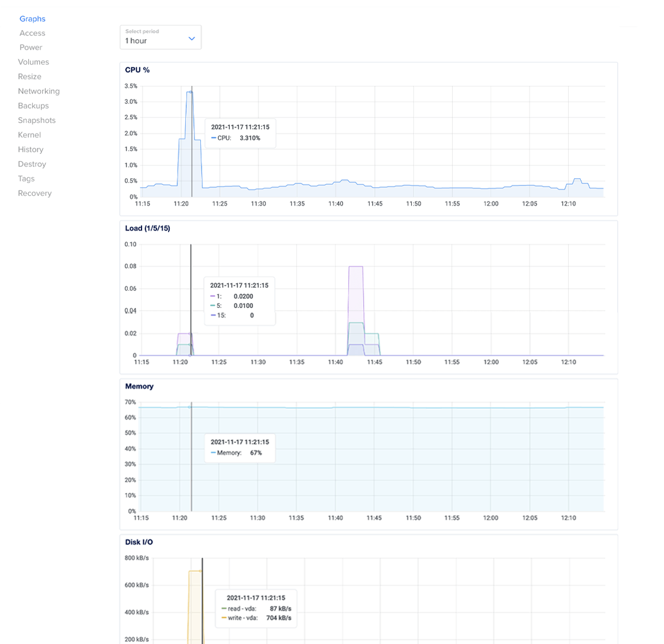Open the Select period dropdown
Viewport: 664px width, 644px height.
point(161,37)
